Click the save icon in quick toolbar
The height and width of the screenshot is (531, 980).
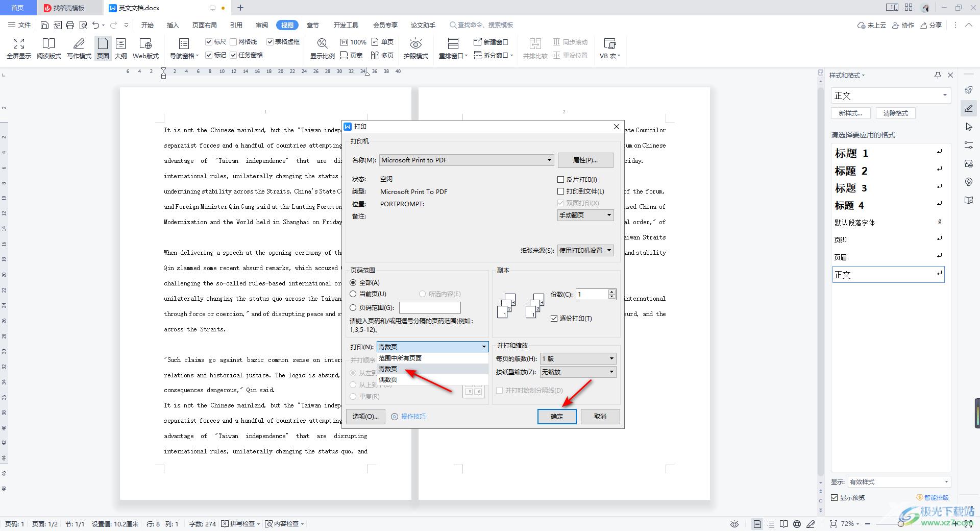(44, 25)
